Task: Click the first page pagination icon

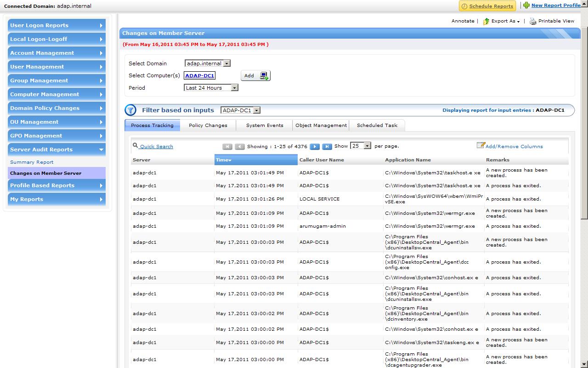Action: pos(227,146)
